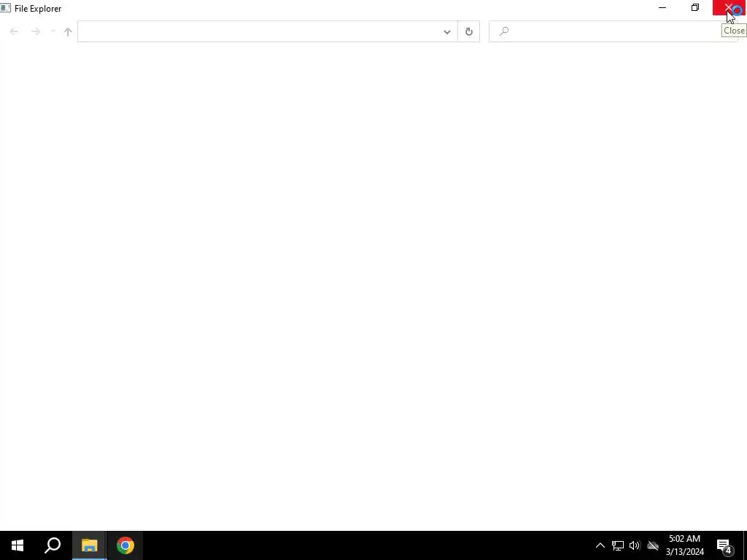Open taskbar search
The image size is (747, 560).
click(x=53, y=545)
